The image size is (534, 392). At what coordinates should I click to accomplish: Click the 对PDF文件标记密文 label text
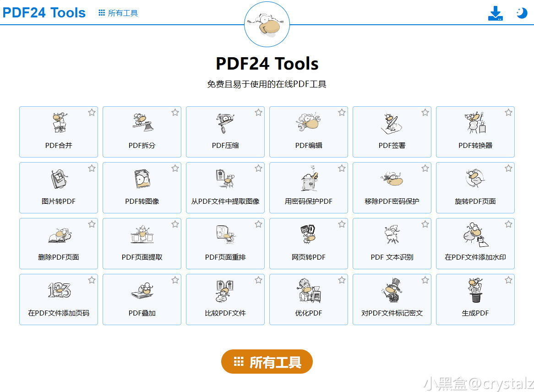392,313
